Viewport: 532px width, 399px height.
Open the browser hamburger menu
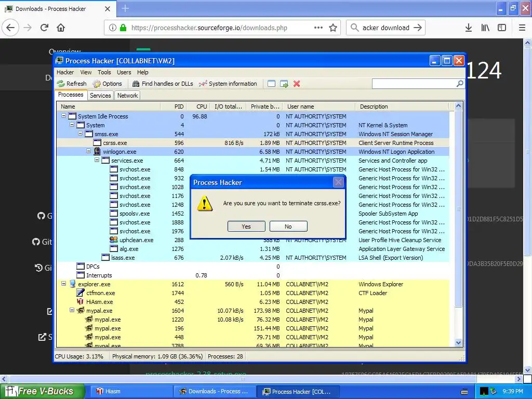(x=522, y=28)
